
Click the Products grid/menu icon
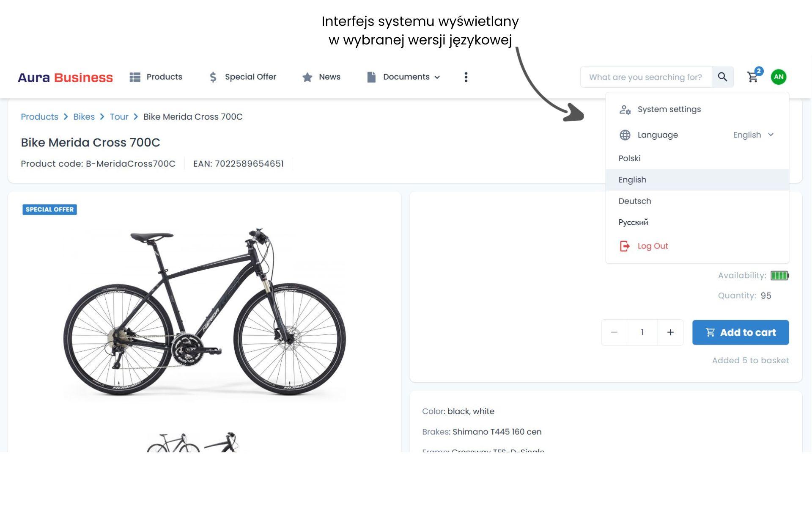coord(134,76)
